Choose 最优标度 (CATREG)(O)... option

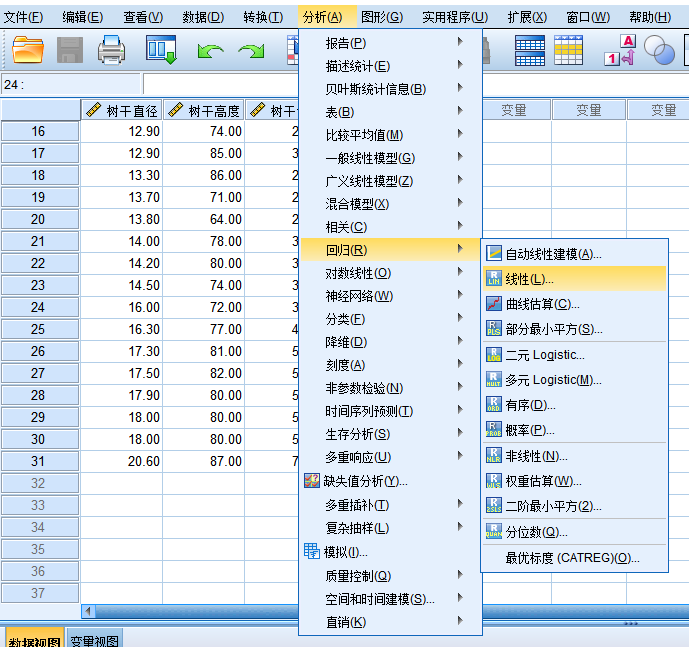(575, 558)
